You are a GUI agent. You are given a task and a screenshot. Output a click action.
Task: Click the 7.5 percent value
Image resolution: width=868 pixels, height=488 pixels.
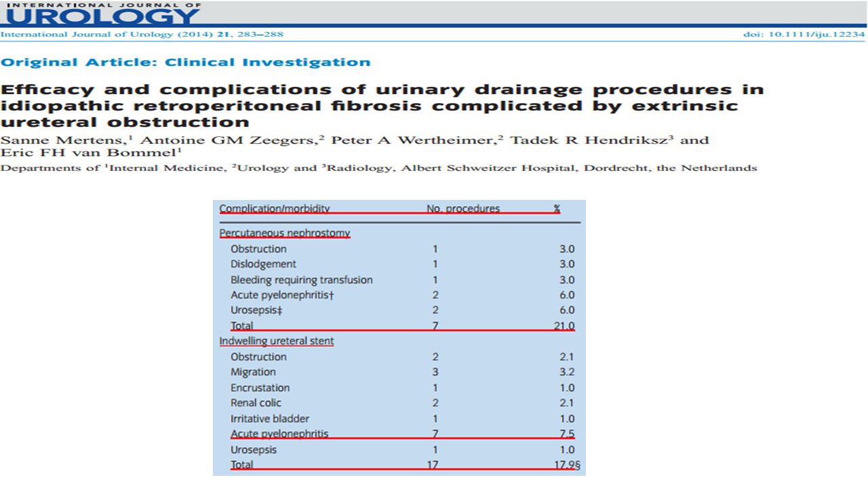[x=568, y=434]
